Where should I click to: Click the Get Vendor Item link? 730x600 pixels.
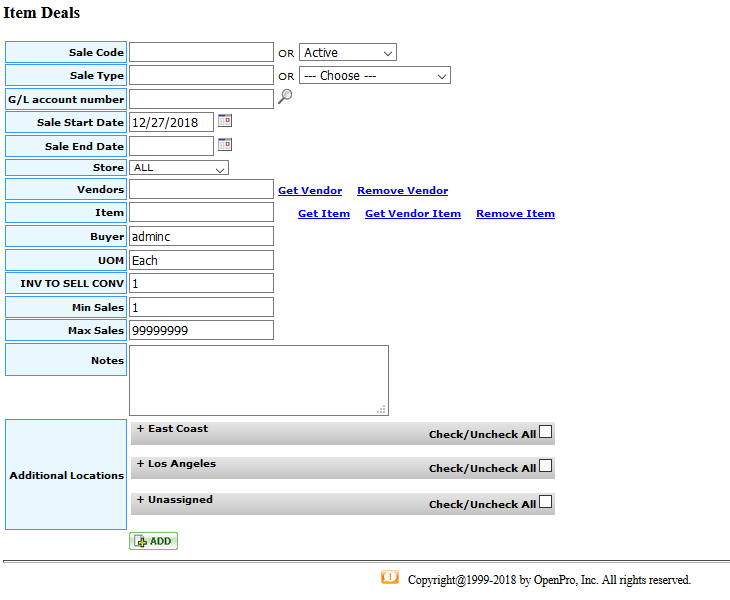[413, 214]
